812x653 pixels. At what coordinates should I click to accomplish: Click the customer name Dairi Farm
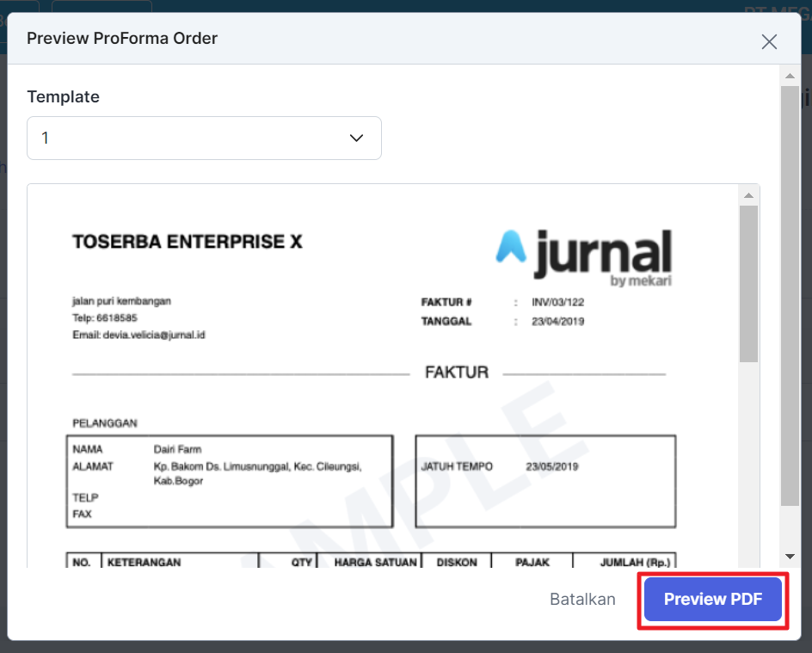(x=177, y=449)
